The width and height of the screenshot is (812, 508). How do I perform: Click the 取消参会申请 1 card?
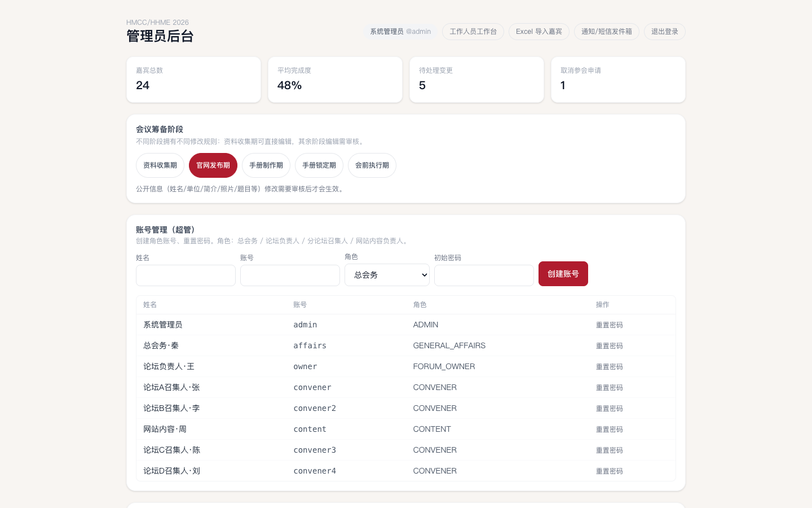tap(618, 80)
